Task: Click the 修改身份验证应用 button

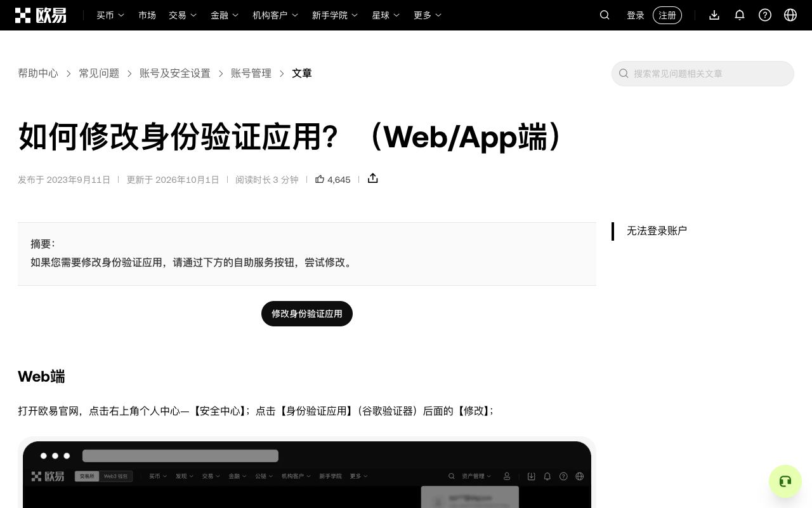Action: coord(307,314)
